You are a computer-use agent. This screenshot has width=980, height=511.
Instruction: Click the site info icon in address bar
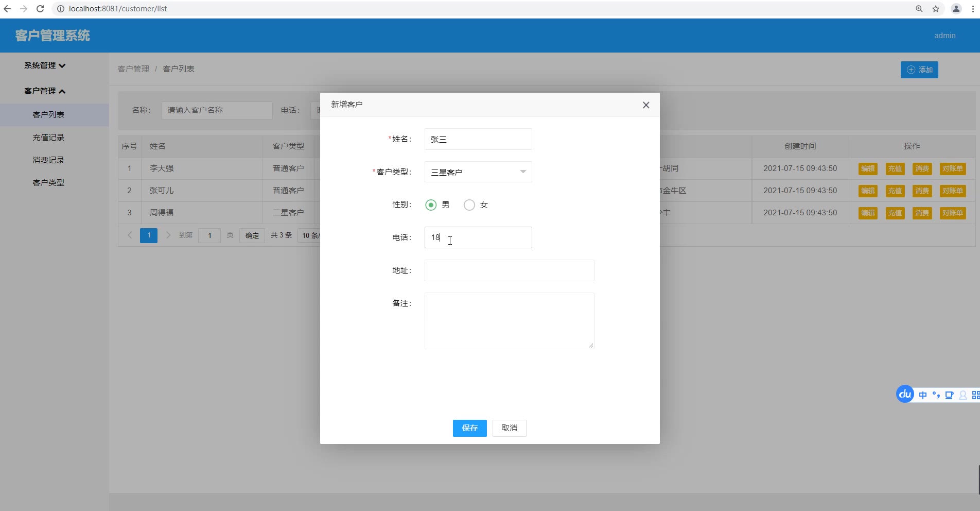60,9
